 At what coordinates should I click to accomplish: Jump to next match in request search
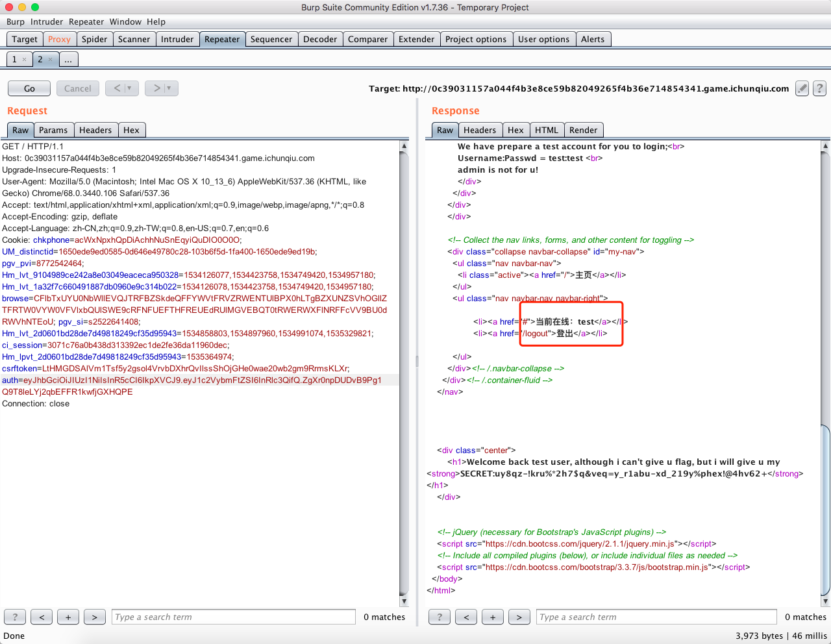click(x=95, y=617)
